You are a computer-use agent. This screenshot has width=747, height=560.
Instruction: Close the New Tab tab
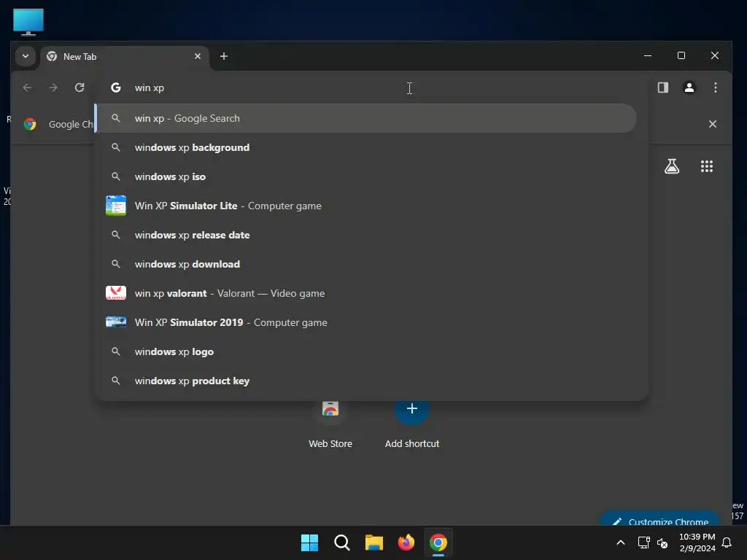point(198,56)
